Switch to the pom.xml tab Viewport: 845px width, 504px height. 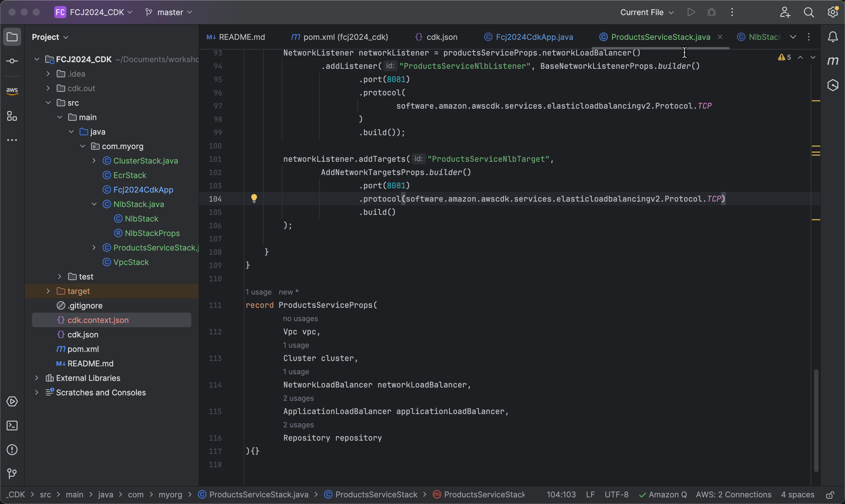(340, 37)
